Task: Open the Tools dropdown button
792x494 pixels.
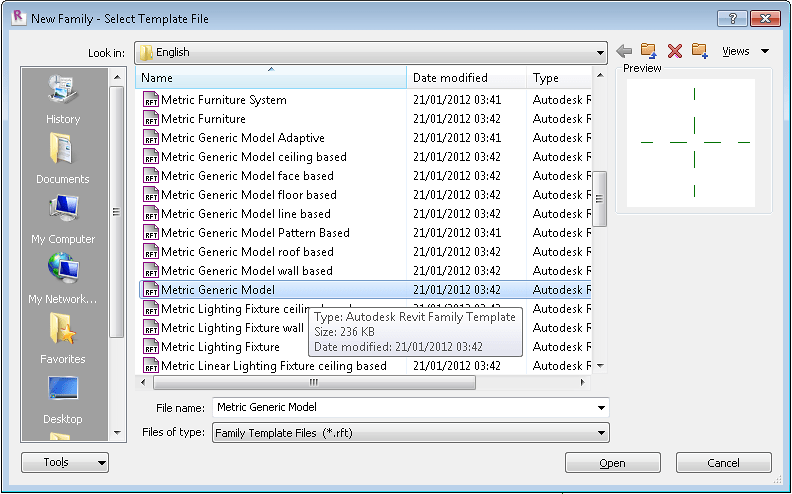Action: coord(65,462)
